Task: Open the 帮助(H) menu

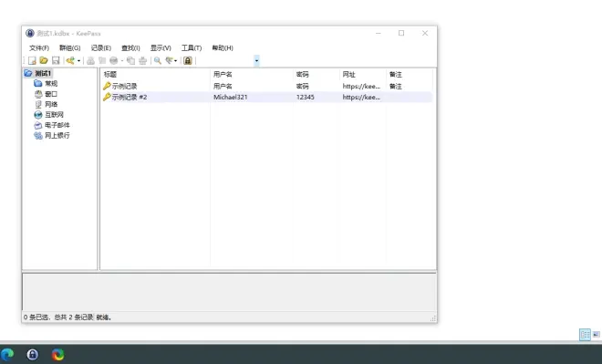Action: 223,48
